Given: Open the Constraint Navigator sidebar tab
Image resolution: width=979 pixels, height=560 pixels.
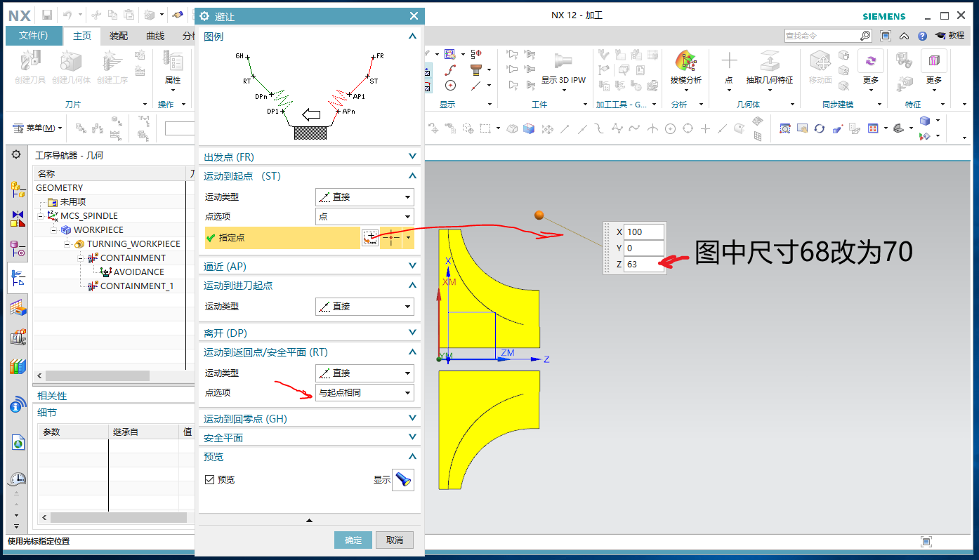Looking at the screenshot, I should point(18,218).
